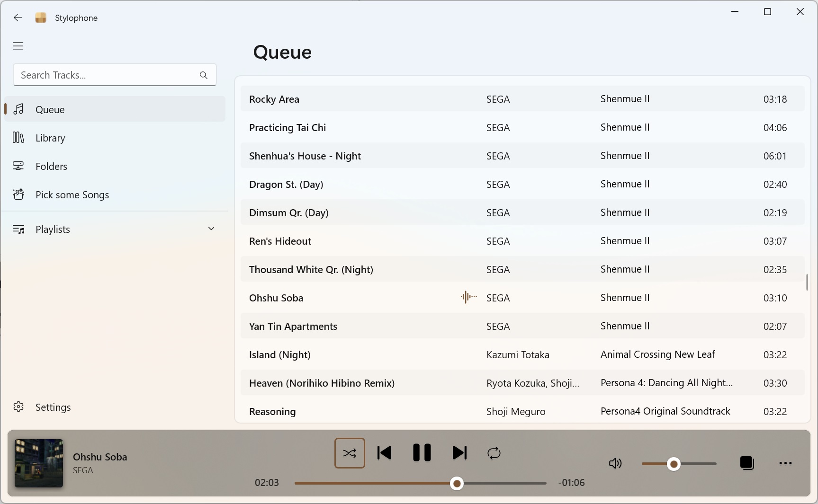818x504 pixels.
Task: Select the Ren's Hideout track
Action: 522,241
